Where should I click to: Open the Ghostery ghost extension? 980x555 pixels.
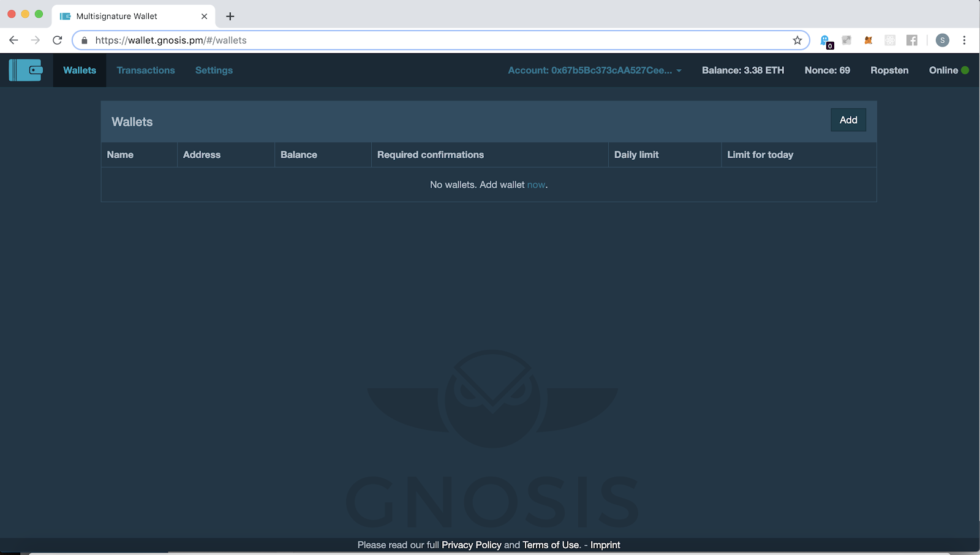click(826, 40)
